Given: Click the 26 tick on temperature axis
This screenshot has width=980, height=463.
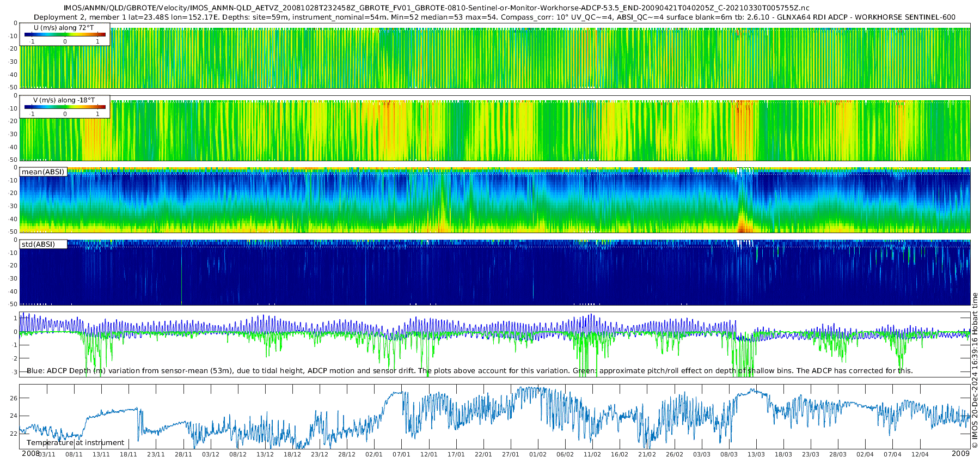Looking at the screenshot, I should tap(14, 398).
